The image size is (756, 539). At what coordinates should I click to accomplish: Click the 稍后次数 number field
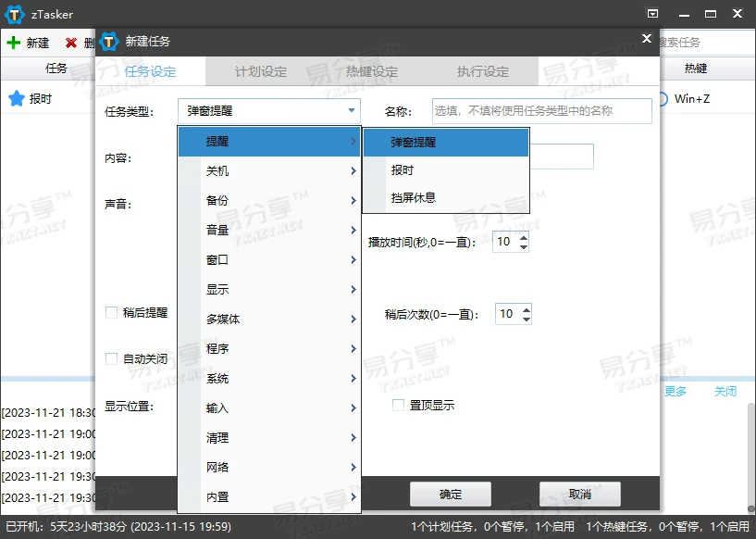pyautogui.click(x=508, y=314)
